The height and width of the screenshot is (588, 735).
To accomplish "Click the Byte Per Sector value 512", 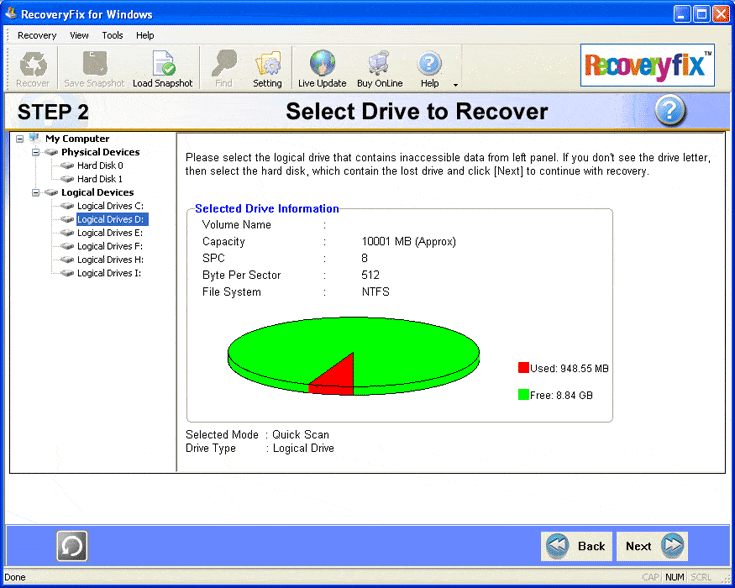I will coord(370,275).
